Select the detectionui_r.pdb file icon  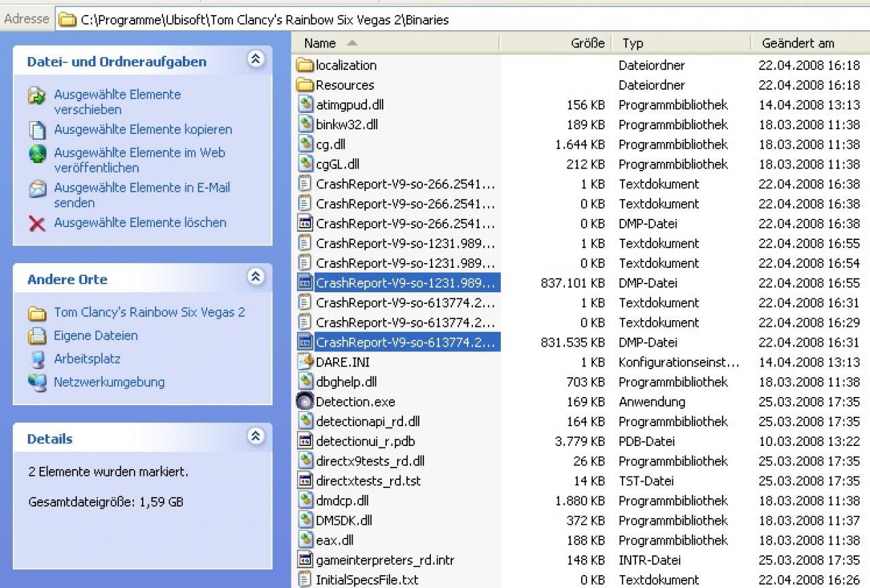point(305,440)
